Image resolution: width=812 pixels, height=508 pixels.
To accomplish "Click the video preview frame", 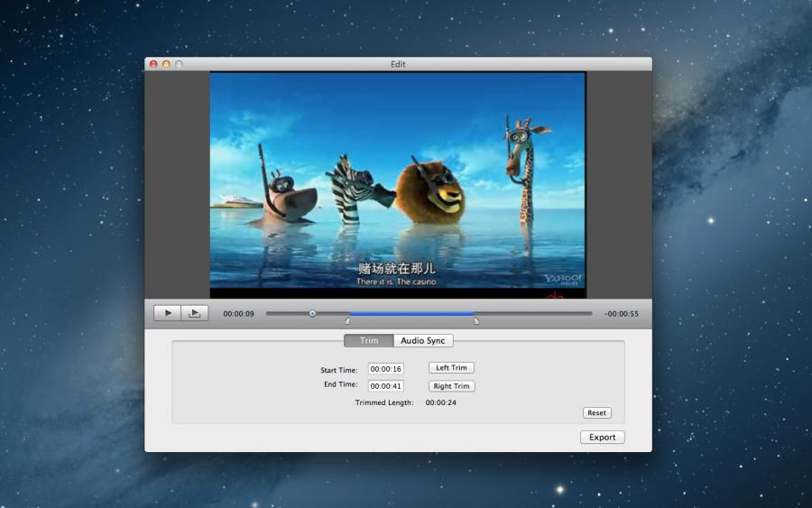I will [398, 185].
